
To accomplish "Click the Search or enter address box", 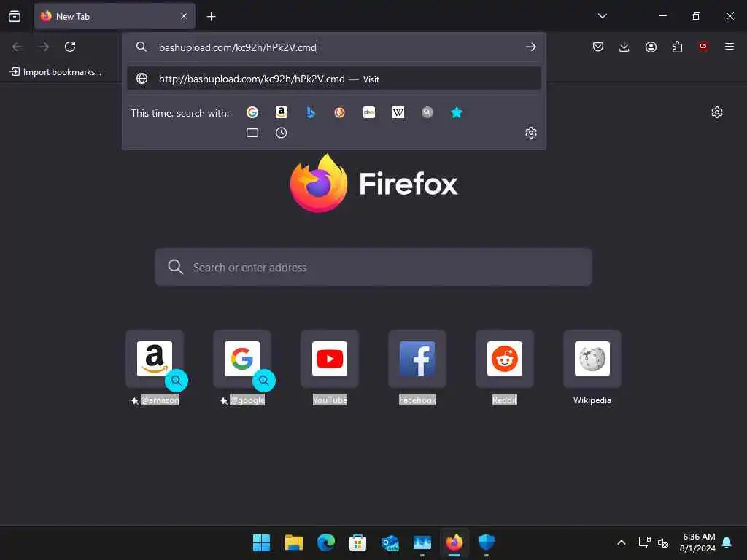I will [373, 267].
